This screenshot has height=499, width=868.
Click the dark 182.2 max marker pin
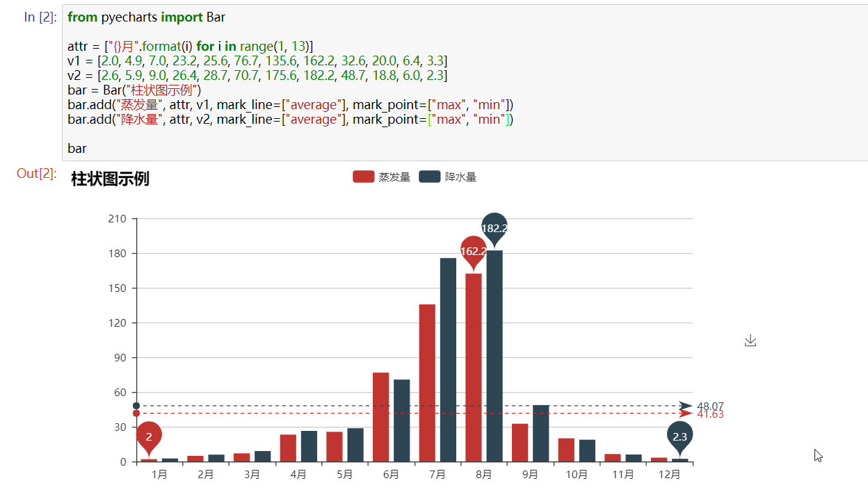[495, 229]
